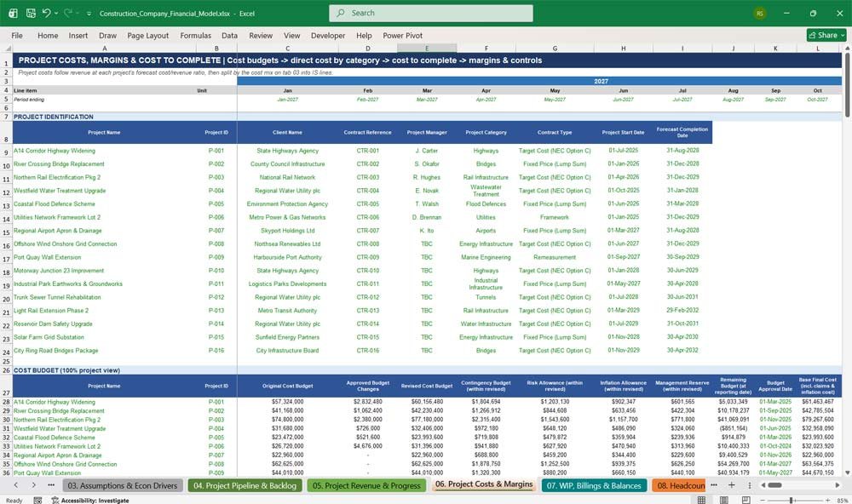Image resolution: width=852 pixels, height=504 pixels.
Task: Select 'Remeasurement' contract type cell
Action: tap(555, 257)
